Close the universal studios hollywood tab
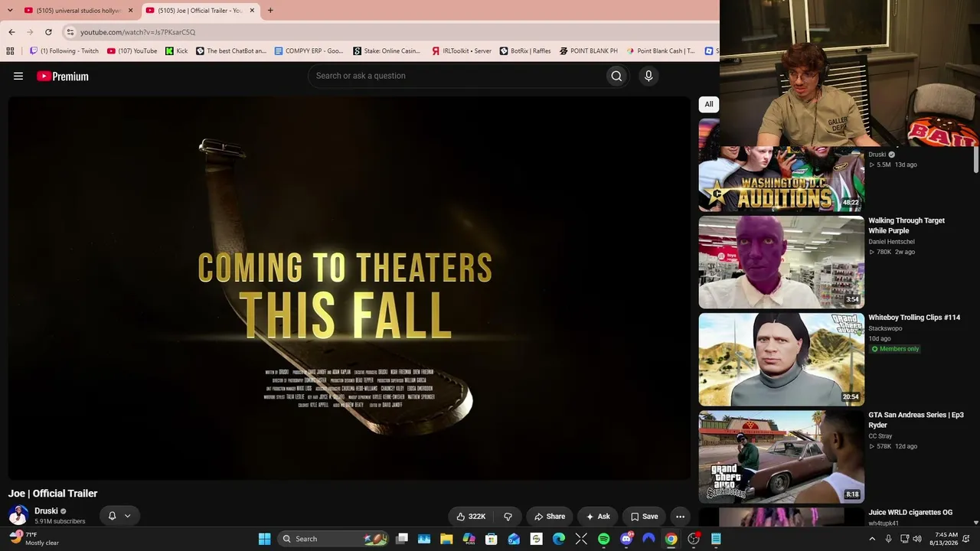The image size is (980, 551). [x=130, y=11]
